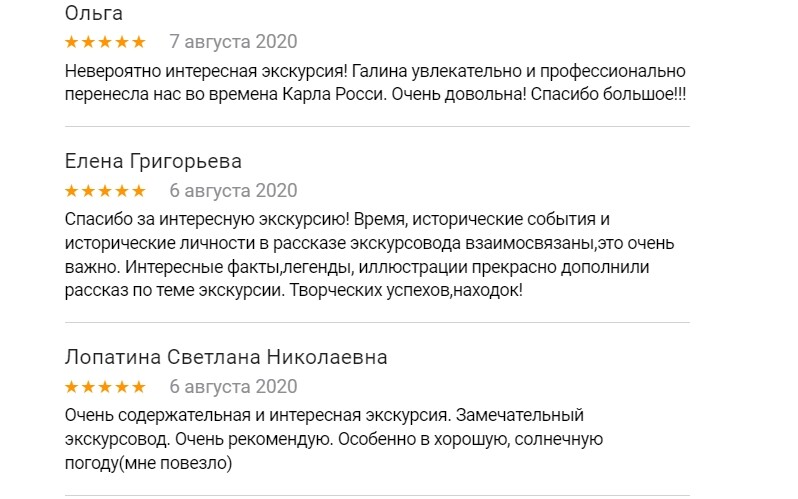Select reviewer Лопатина Светлана Николаевна

[225, 357]
